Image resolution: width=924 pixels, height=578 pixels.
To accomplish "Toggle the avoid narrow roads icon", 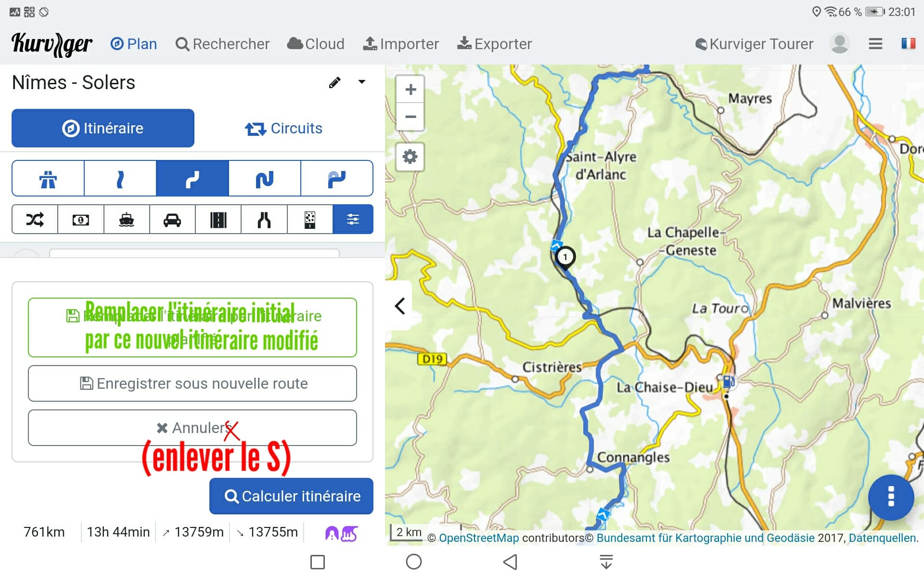I will (264, 220).
